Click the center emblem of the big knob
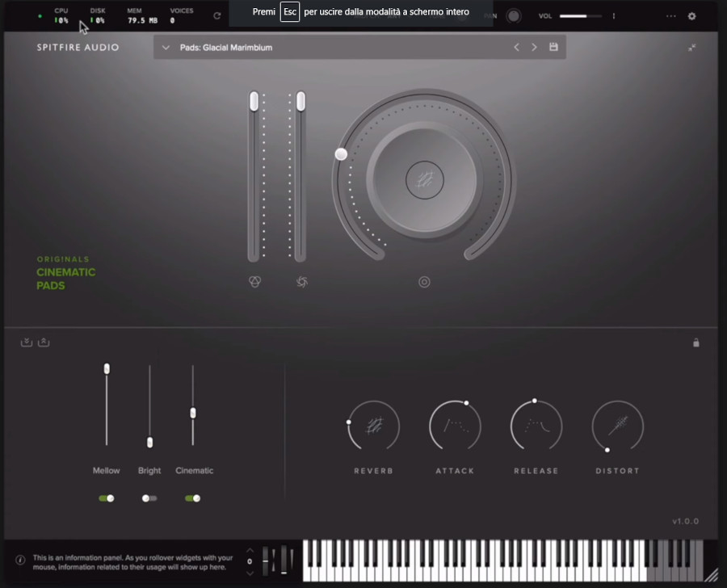Screen dimensions: 727x588 tap(425, 180)
